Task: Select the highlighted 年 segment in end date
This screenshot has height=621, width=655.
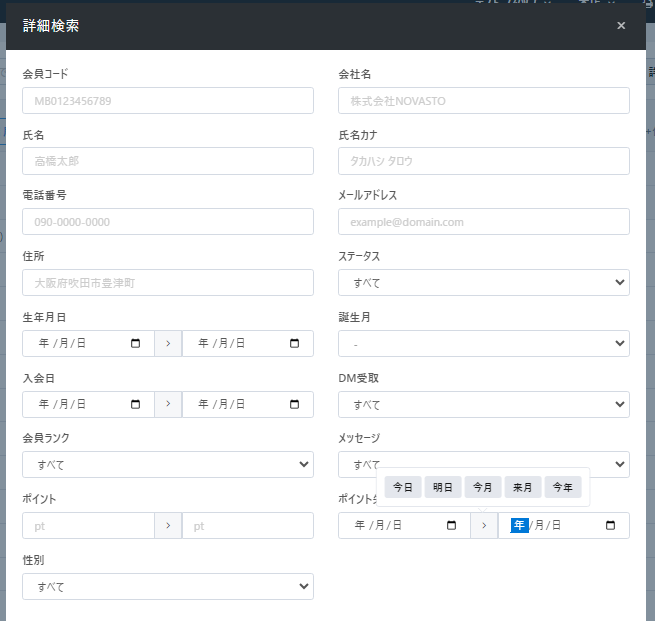Action: click(519, 525)
